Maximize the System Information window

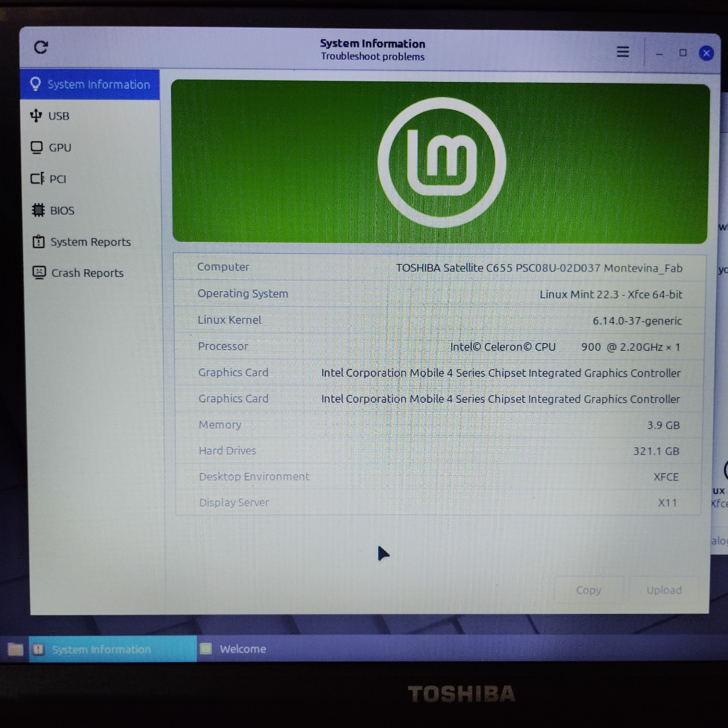683,53
